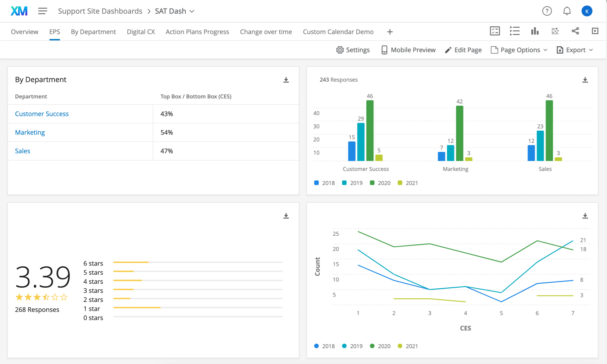Open the hamburger navigation menu
The height and width of the screenshot is (364, 607).
tap(42, 11)
